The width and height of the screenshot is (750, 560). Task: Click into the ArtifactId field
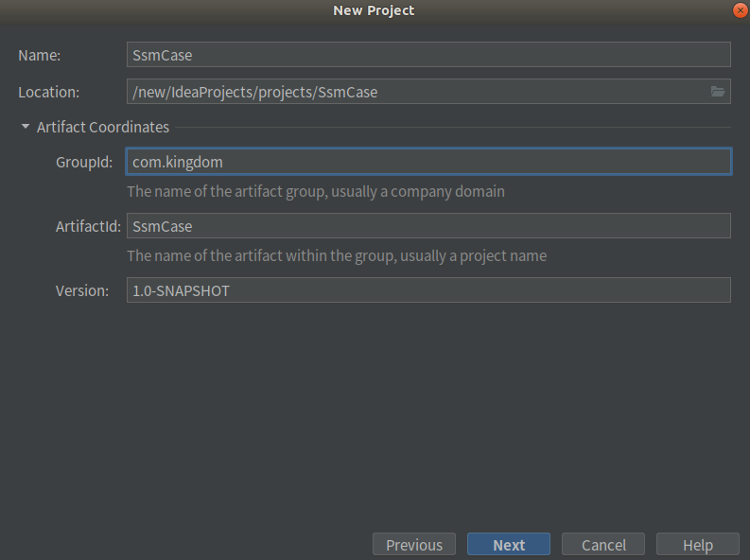coord(428,226)
